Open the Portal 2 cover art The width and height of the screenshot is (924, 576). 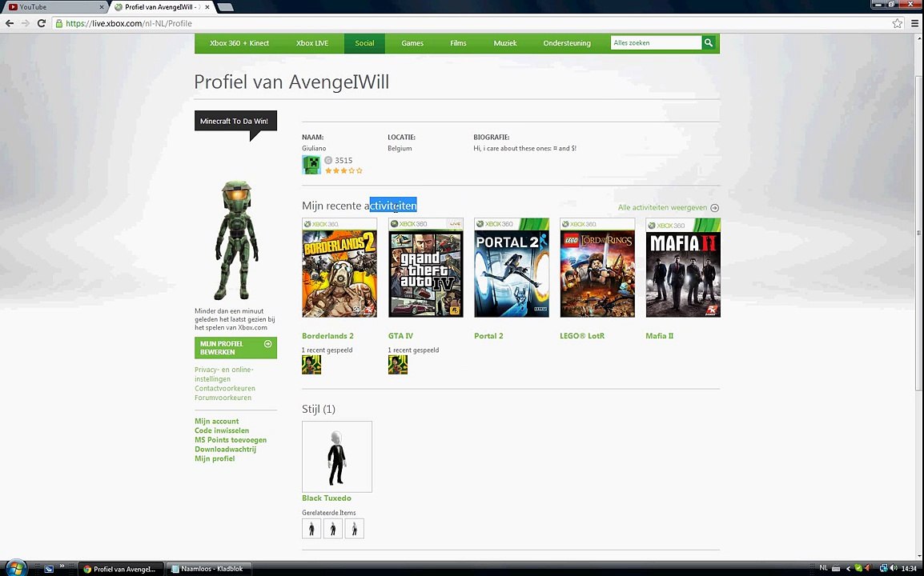(x=512, y=268)
